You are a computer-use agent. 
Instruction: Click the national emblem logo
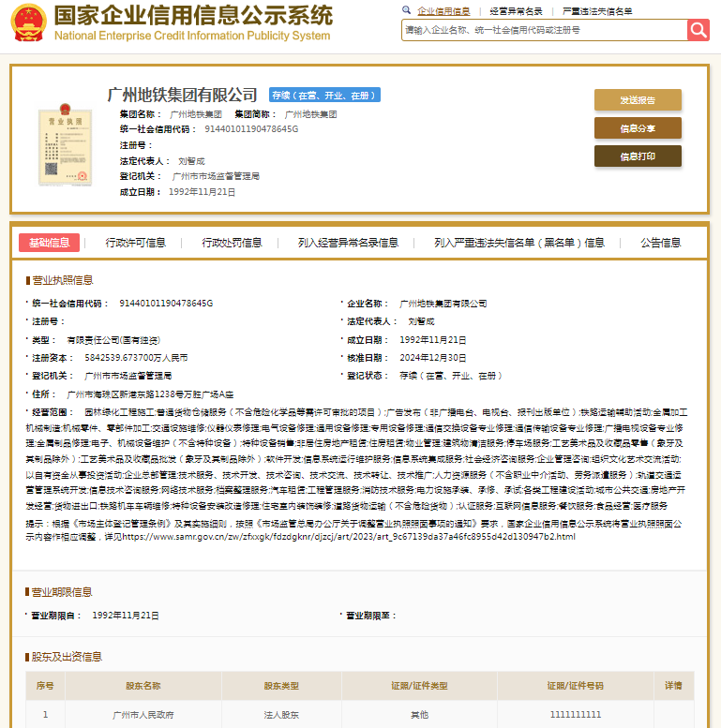[24, 24]
